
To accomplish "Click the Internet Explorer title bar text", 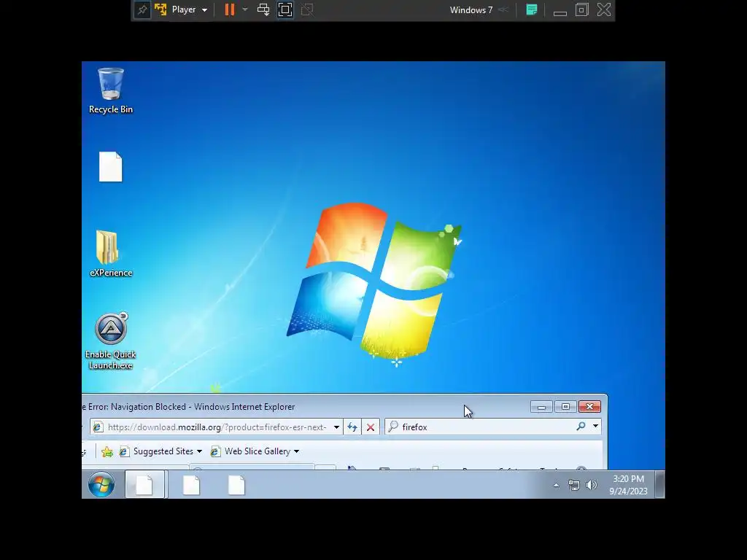I will (189, 407).
